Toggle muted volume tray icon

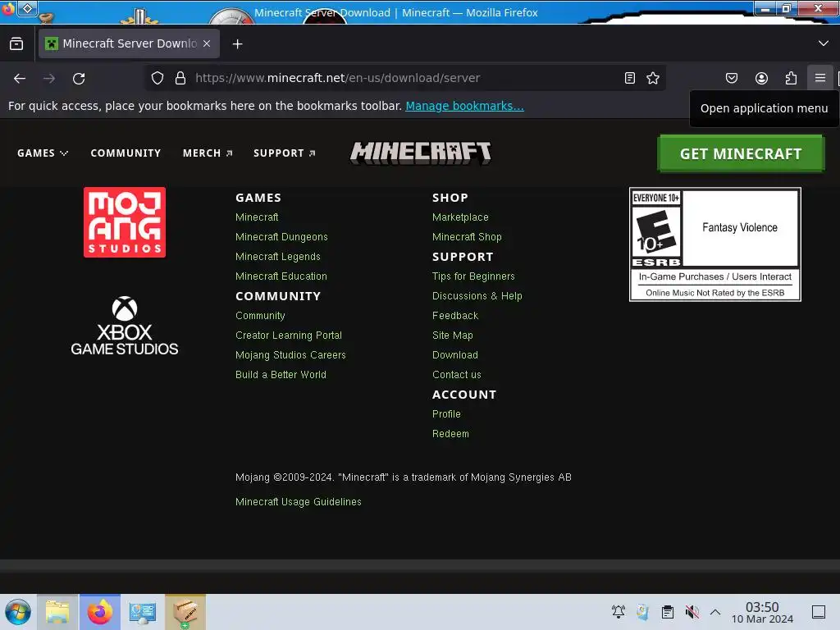pyautogui.click(x=692, y=612)
